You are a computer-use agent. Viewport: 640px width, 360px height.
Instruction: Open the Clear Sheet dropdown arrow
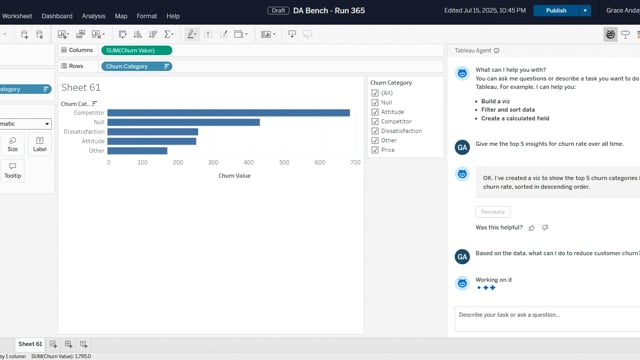[104, 34]
